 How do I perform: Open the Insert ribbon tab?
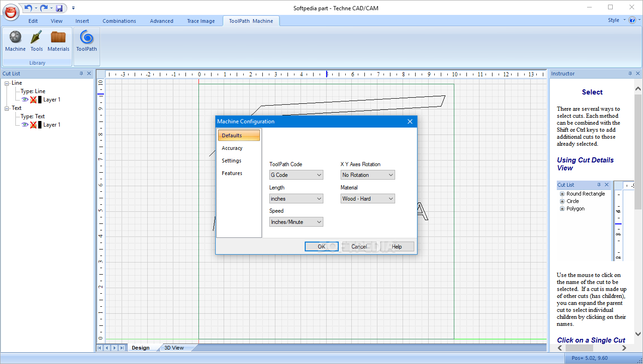[82, 21]
